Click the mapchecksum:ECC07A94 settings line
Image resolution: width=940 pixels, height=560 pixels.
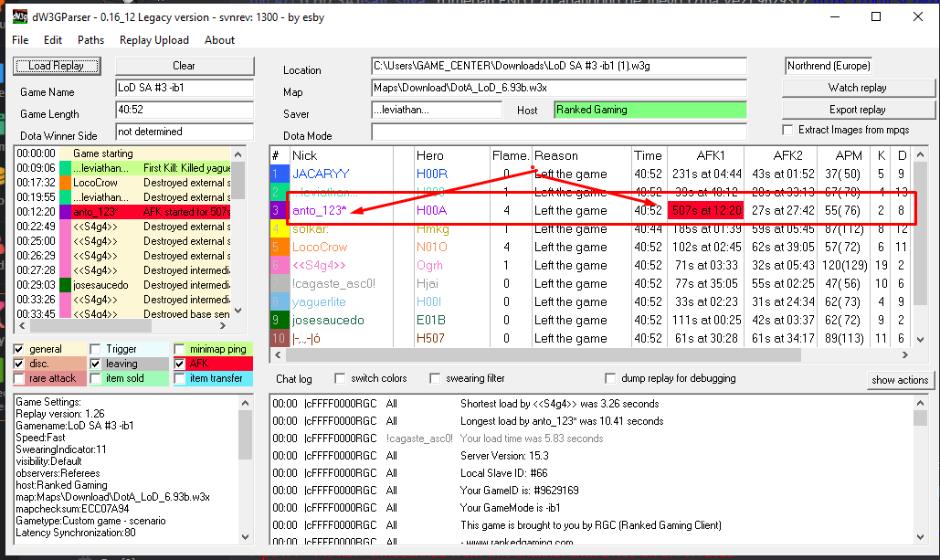[x=72, y=509]
